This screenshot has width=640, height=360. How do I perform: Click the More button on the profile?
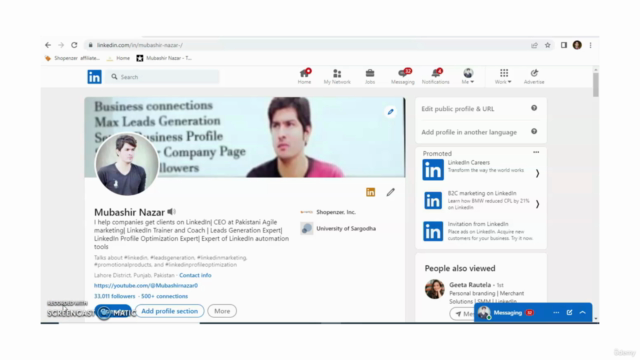tap(222, 311)
